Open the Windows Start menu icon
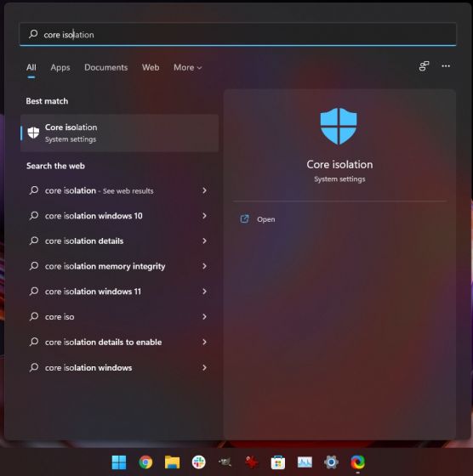Screen dimensions: 473x476 (119, 462)
